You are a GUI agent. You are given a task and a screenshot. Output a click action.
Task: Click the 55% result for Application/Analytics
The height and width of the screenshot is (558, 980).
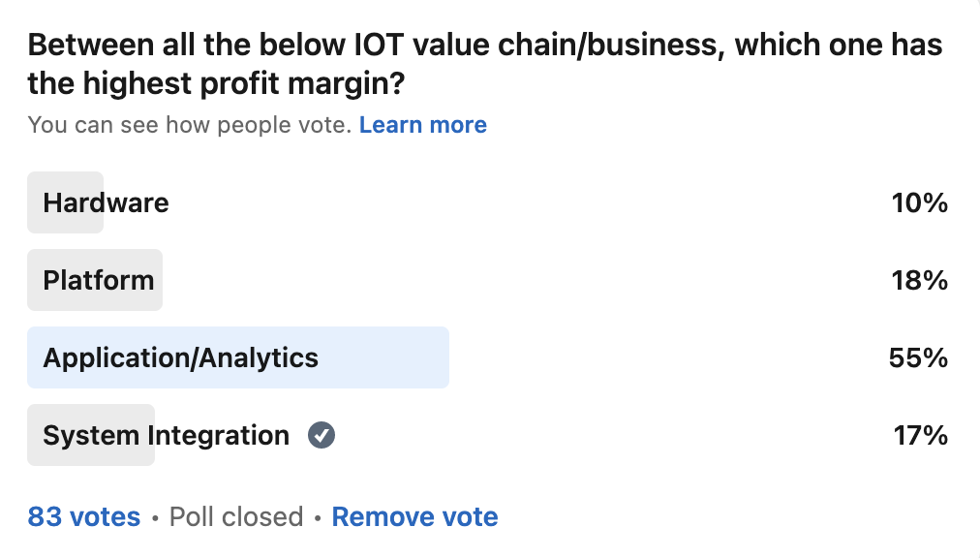click(x=918, y=357)
